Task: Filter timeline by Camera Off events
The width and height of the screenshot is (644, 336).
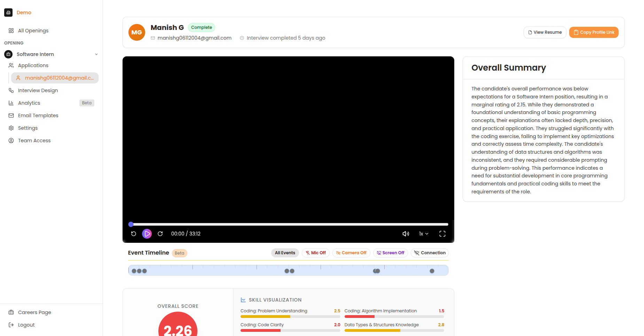Action: [351, 253]
